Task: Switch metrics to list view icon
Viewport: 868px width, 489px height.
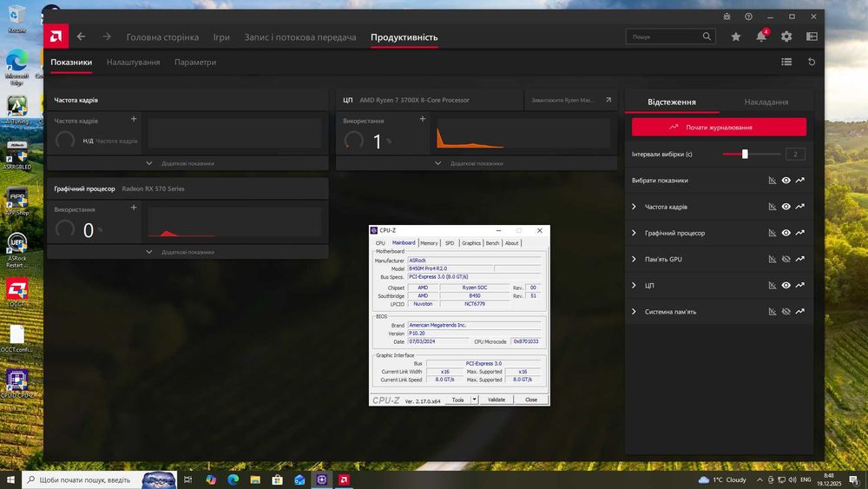Action: point(786,62)
